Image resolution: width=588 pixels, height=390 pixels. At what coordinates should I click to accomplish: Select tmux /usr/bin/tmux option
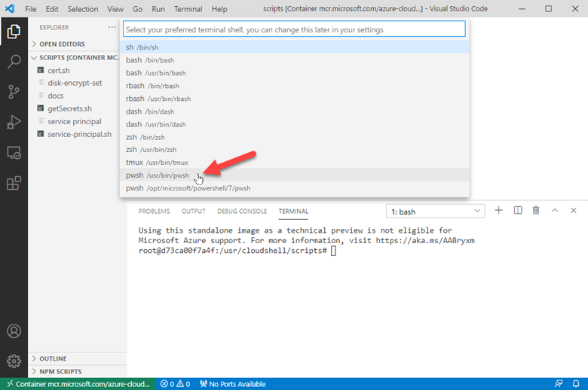[x=295, y=162]
